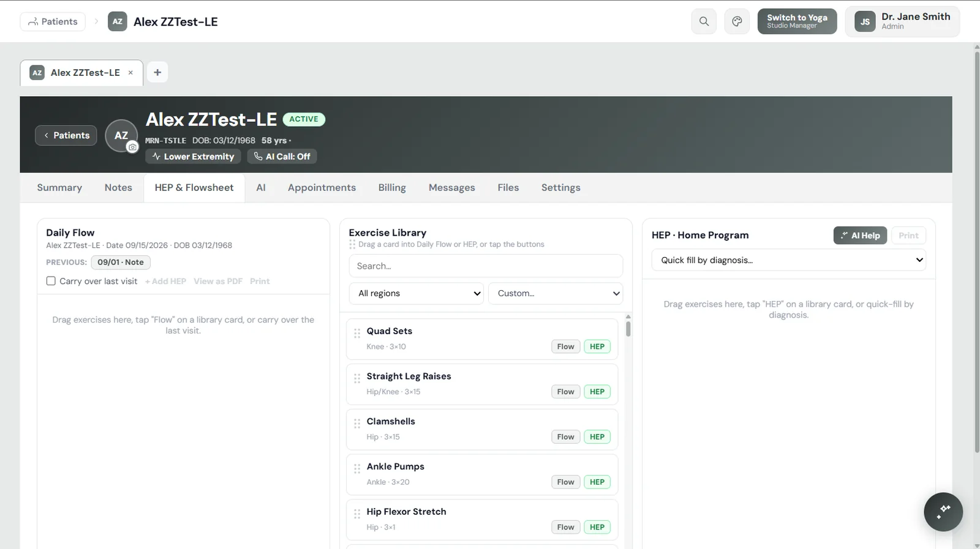Open the Files tab
The height and width of the screenshot is (549, 980).
pos(508,188)
